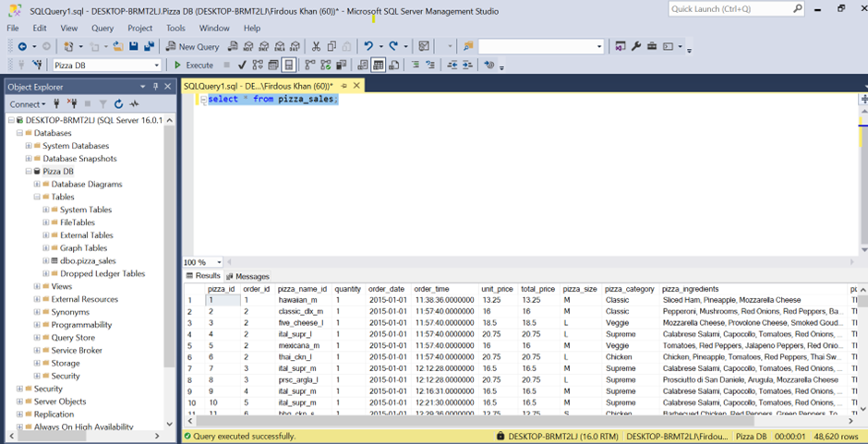Image resolution: width=868 pixels, height=444 pixels.
Task: Expand the dbo.pizza_sales table node
Action: pos(46,260)
